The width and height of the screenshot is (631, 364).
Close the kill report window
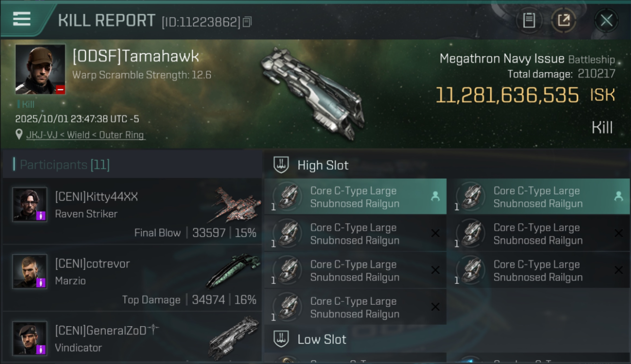click(x=606, y=20)
